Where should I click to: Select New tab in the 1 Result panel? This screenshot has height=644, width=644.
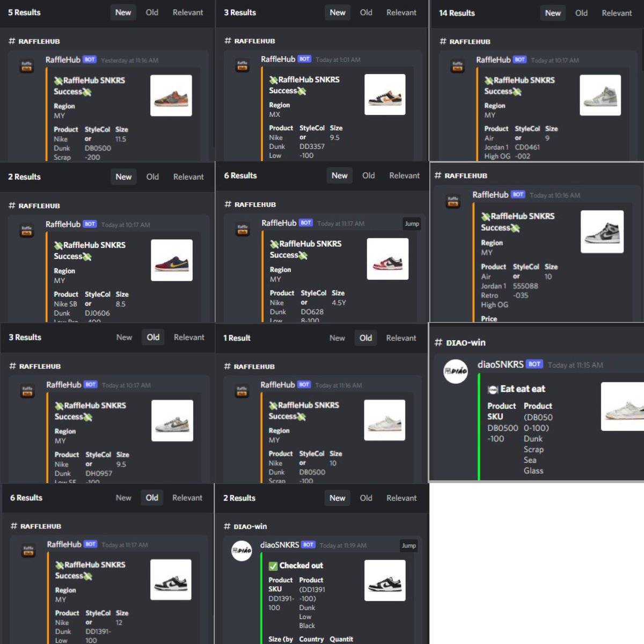[337, 338]
